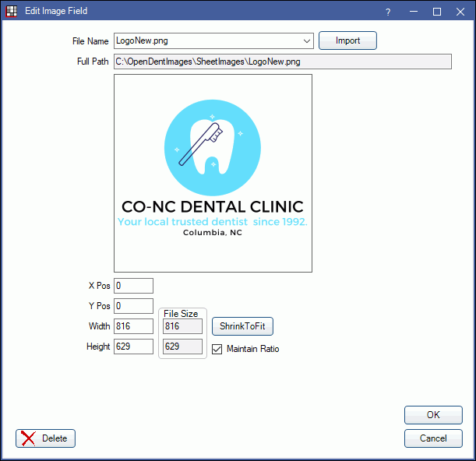
Task: Click the X Pos input field
Action: coord(133,286)
